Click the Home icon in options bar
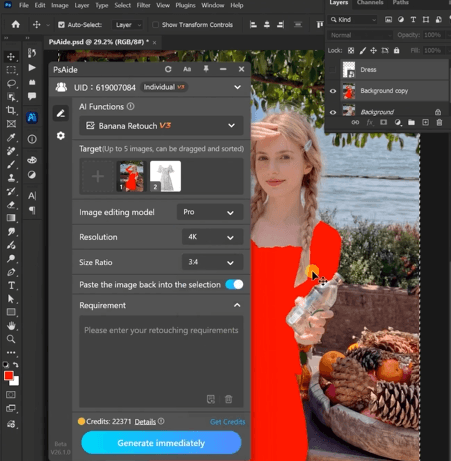The image size is (451, 461). point(16,24)
